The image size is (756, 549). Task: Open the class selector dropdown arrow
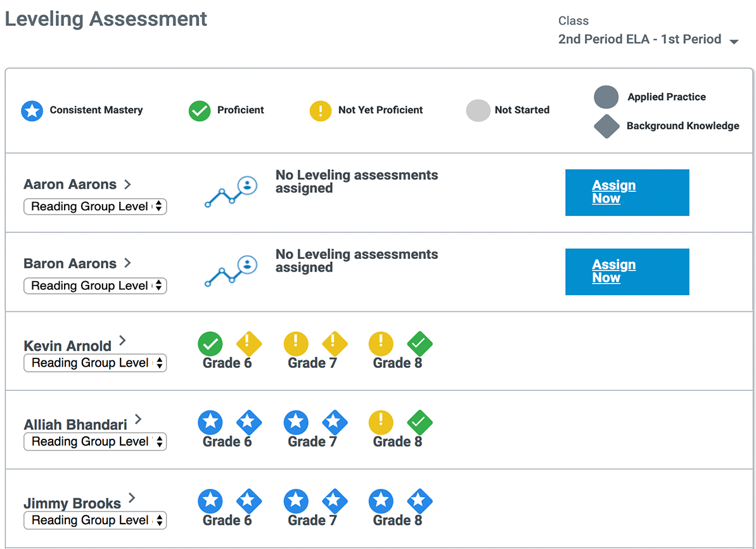tap(734, 41)
